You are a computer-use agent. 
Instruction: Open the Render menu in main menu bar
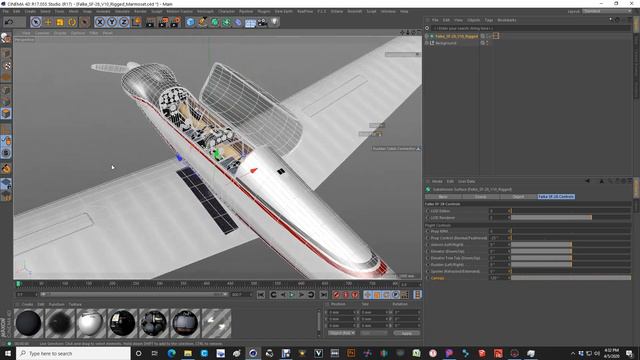click(x=140, y=11)
